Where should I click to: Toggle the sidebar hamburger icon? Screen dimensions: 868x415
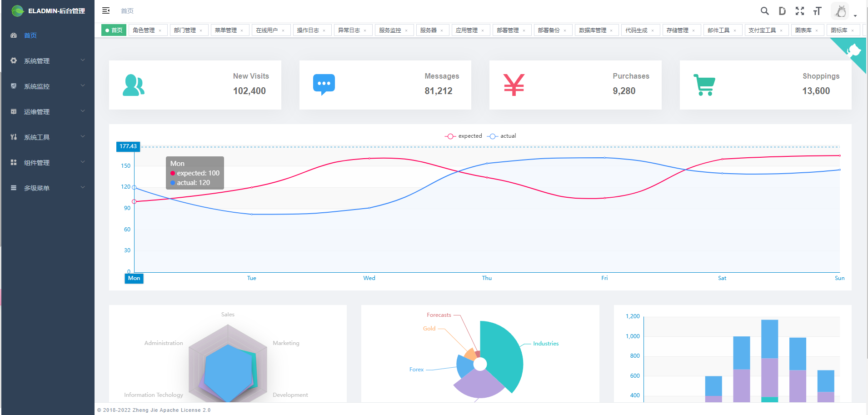coord(106,10)
